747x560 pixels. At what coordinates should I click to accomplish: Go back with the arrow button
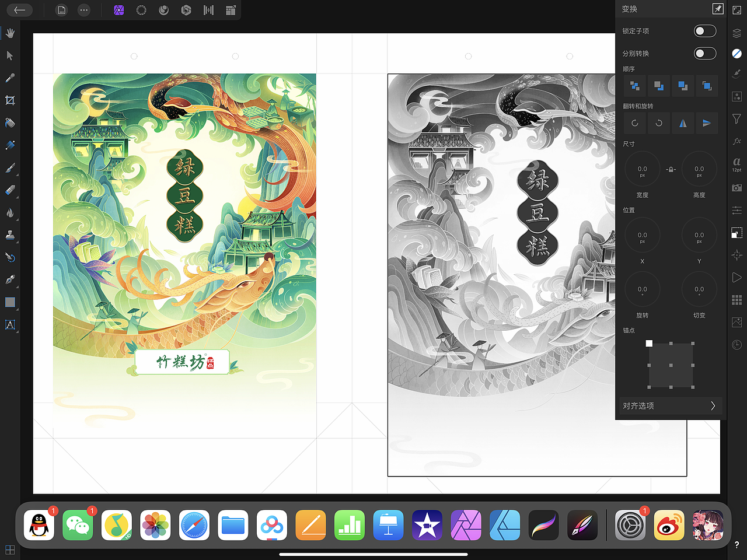point(20,10)
